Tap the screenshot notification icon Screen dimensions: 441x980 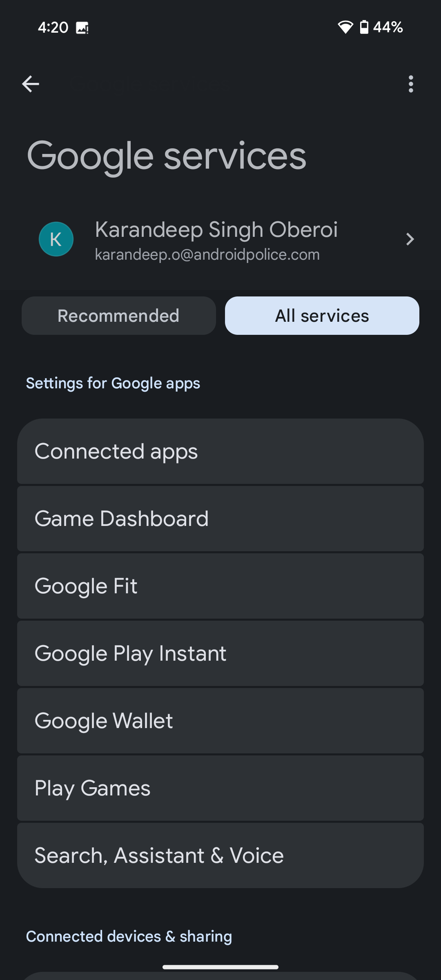coord(82,28)
